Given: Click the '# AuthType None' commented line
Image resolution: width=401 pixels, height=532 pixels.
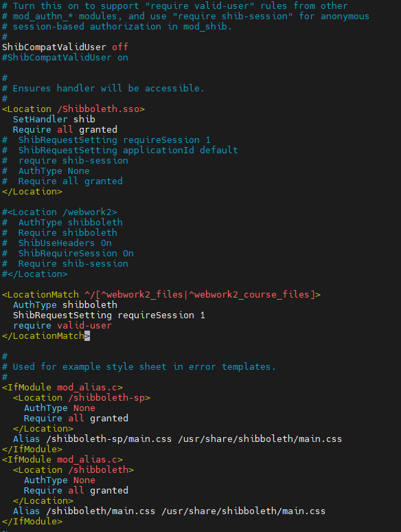Looking at the screenshot, I should tap(46, 170).
